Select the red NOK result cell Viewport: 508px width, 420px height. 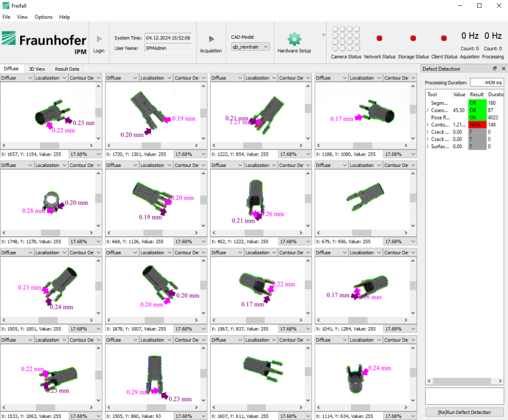pyautogui.click(x=476, y=124)
